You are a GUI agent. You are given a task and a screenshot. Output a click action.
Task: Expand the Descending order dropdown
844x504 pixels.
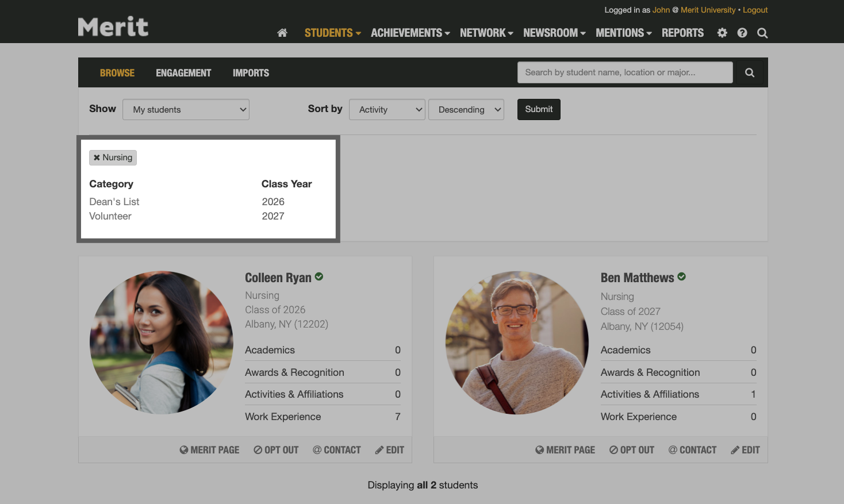(x=466, y=110)
